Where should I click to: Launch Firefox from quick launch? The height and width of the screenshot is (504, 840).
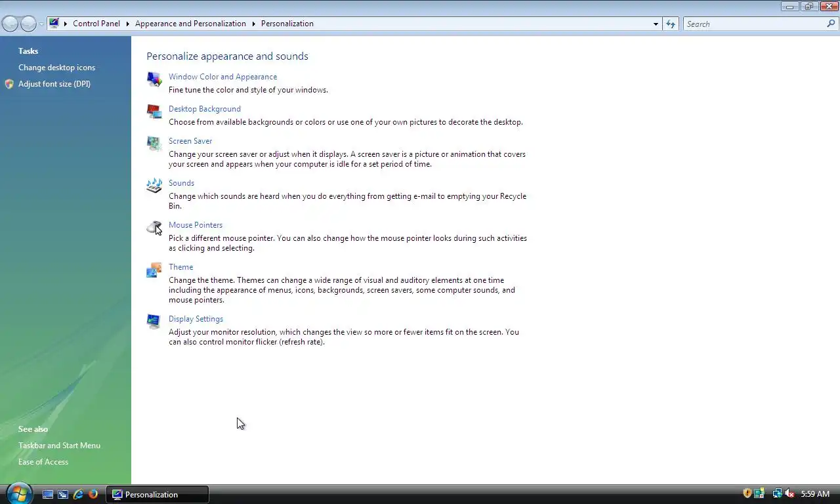coord(93,494)
